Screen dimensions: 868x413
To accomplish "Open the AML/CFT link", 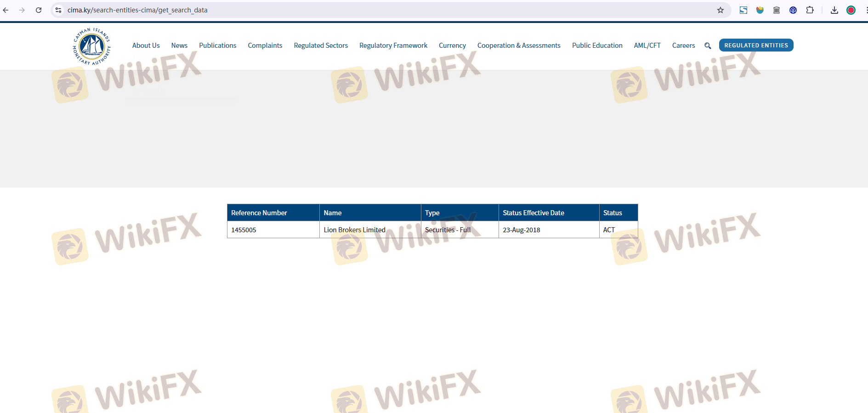I will point(647,46).
